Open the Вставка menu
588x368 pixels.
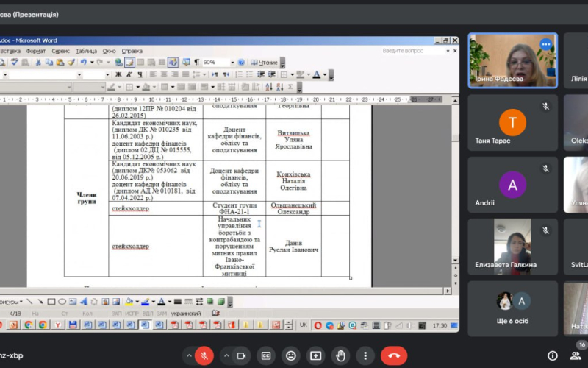pyautogui.click(x=10, y=51)
